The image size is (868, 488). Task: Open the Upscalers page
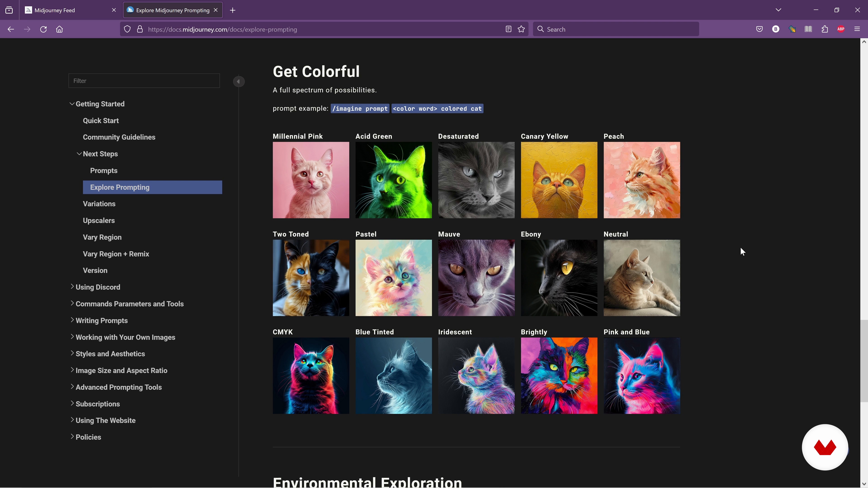click(x=99, y=221)
